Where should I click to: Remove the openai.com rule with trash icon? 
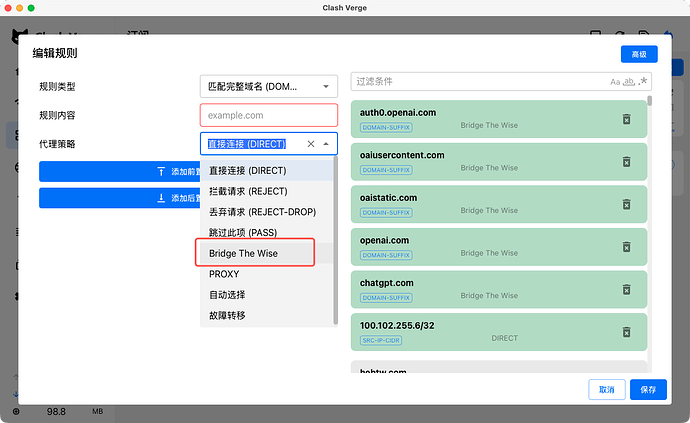[x=626, y=247]
